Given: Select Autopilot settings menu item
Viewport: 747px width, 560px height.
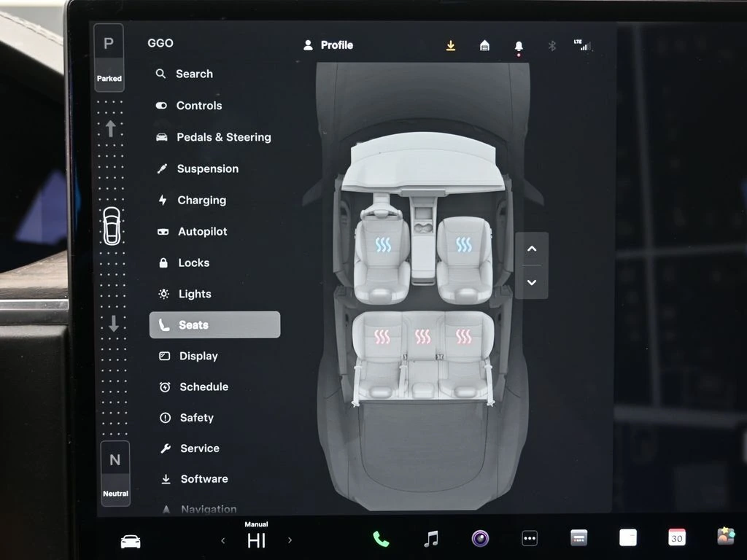Looking at the screenshot, I should point(202,231).
